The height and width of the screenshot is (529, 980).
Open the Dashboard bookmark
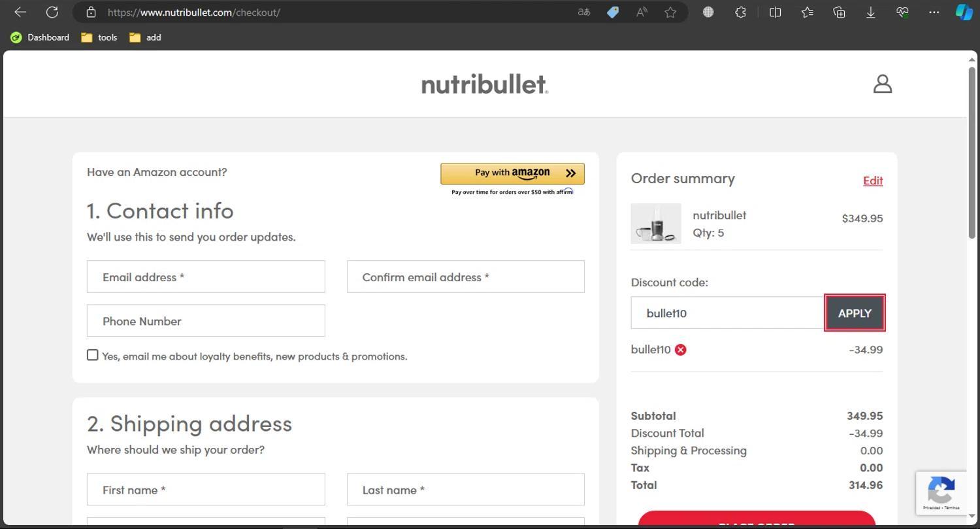click(x=40, y=37)
